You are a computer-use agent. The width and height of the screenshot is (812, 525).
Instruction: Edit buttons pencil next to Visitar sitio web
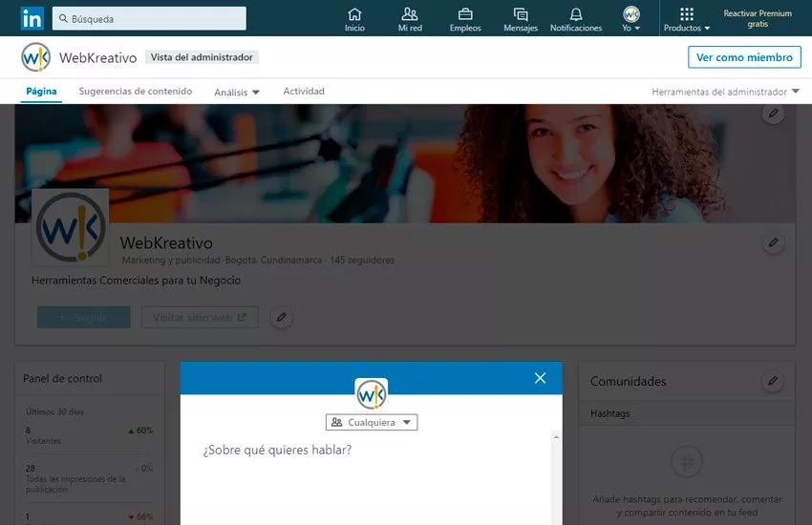click(281, 317)
